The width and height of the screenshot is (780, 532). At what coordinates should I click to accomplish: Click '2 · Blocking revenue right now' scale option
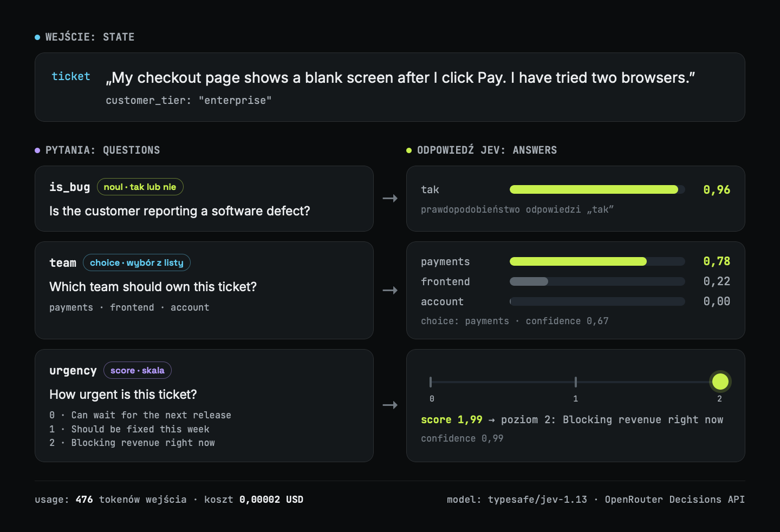(x=132, y=443)
